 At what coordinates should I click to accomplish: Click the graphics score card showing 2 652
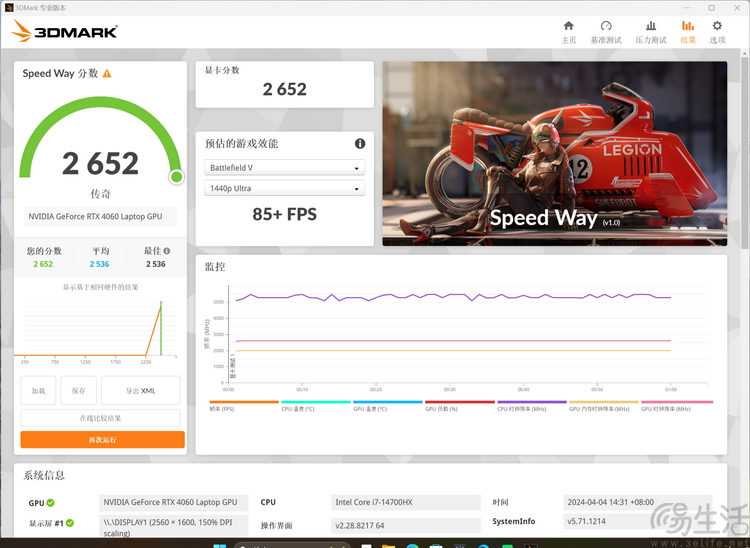pyautogui.click(x=285, y=85)
